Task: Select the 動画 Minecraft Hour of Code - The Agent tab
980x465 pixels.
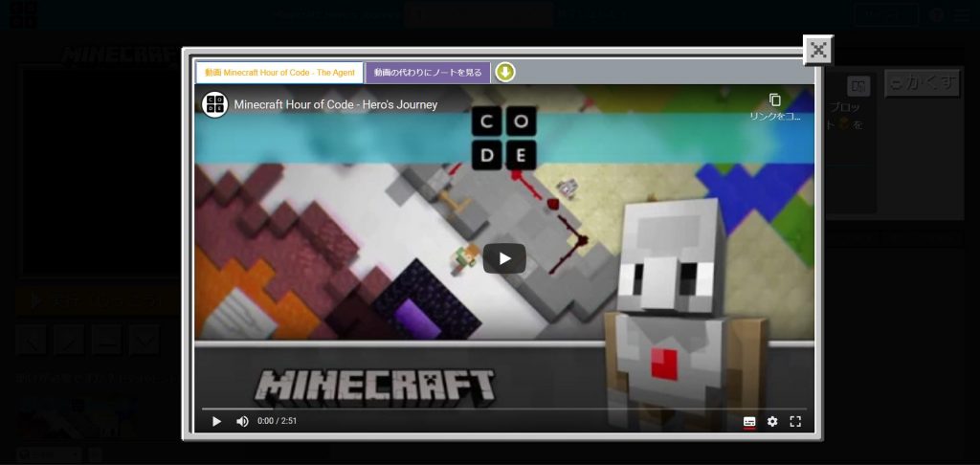Action: pos(279,73)
